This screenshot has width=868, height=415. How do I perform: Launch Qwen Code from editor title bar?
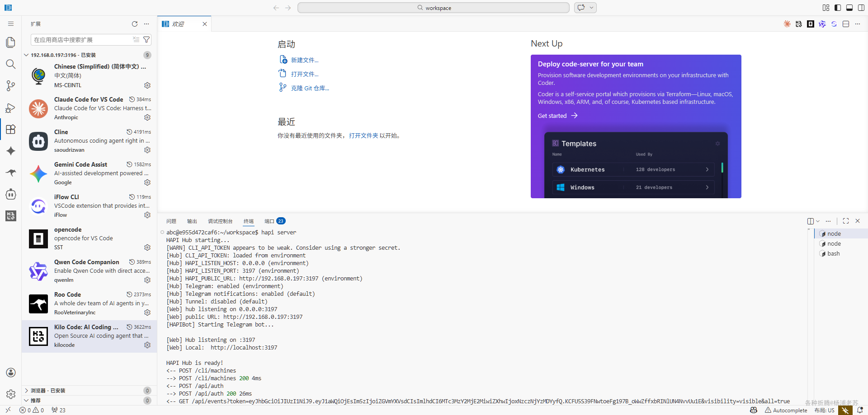click(822, 24)
